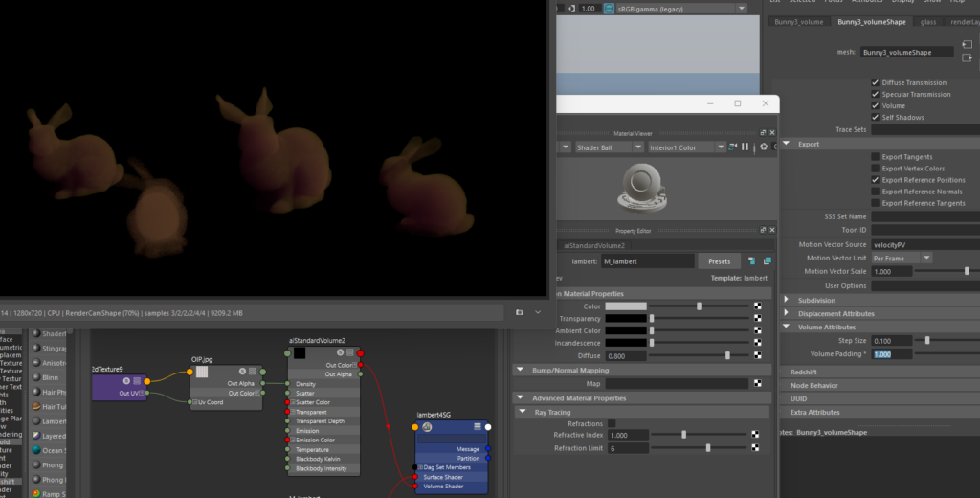Click the material Color swatch

[626, 306]
